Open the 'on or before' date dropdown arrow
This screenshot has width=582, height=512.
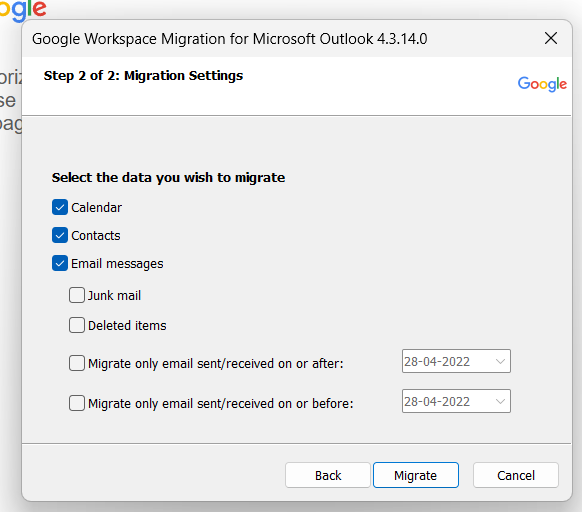pyautogui.click(x=500, y=401)
